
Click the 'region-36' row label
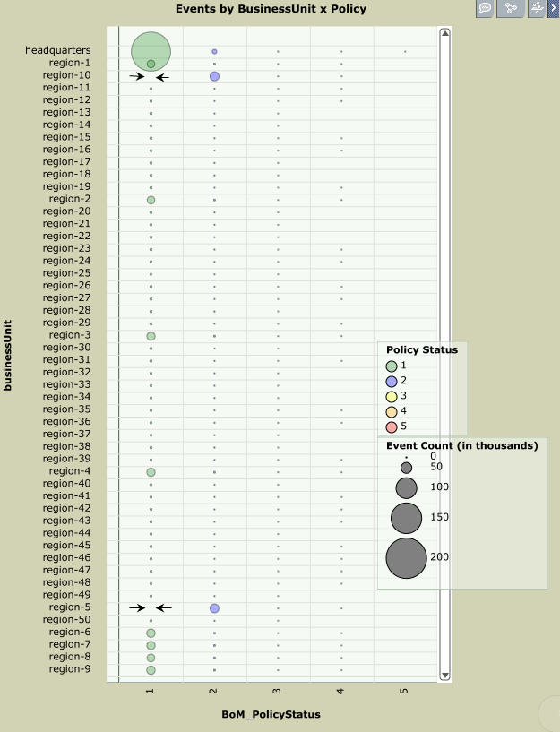pos(66,422)
